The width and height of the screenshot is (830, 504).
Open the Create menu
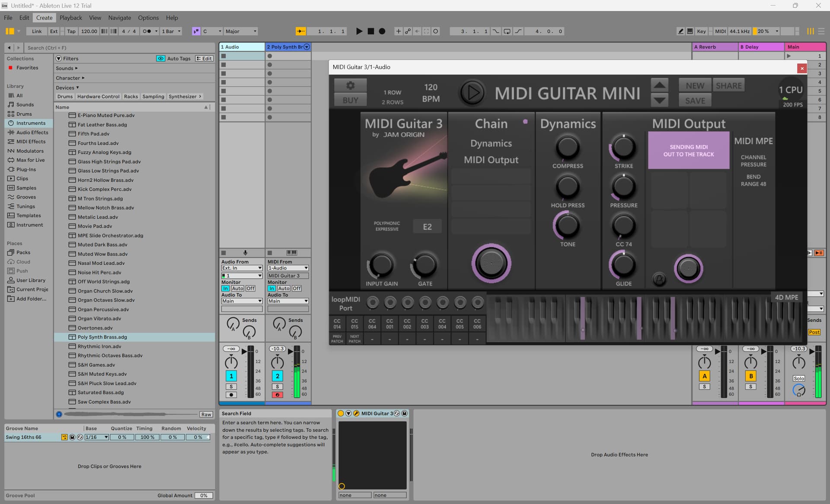pyautogui.click(x=44, y=18)
